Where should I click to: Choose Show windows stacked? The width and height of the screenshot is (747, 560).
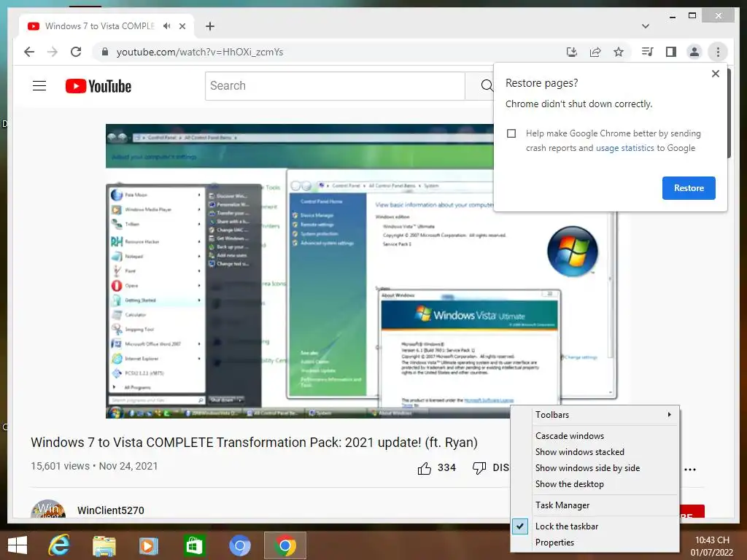(x=595, y=452)
